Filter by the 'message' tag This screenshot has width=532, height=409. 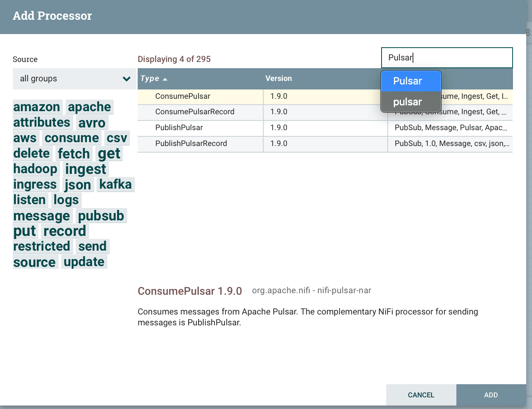click(42, 215)
